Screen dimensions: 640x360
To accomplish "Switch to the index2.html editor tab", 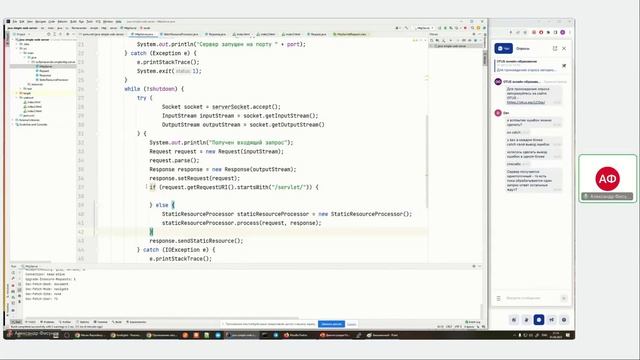I will click(x=267, y=34).
